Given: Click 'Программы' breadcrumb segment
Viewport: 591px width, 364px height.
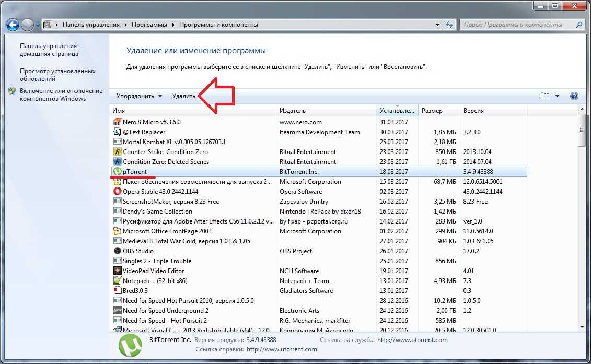Looking at the screenshot, I should click(x=149, y=25).
